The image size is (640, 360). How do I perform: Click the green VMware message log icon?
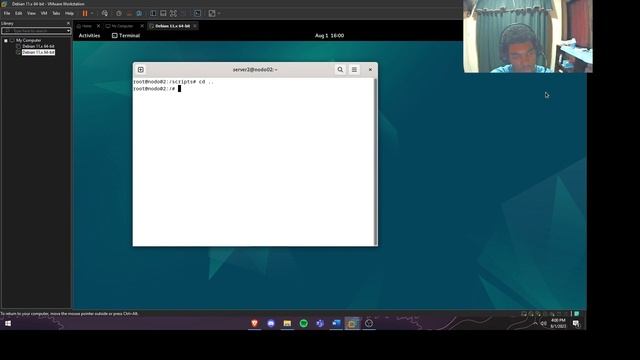click(577, 313)
